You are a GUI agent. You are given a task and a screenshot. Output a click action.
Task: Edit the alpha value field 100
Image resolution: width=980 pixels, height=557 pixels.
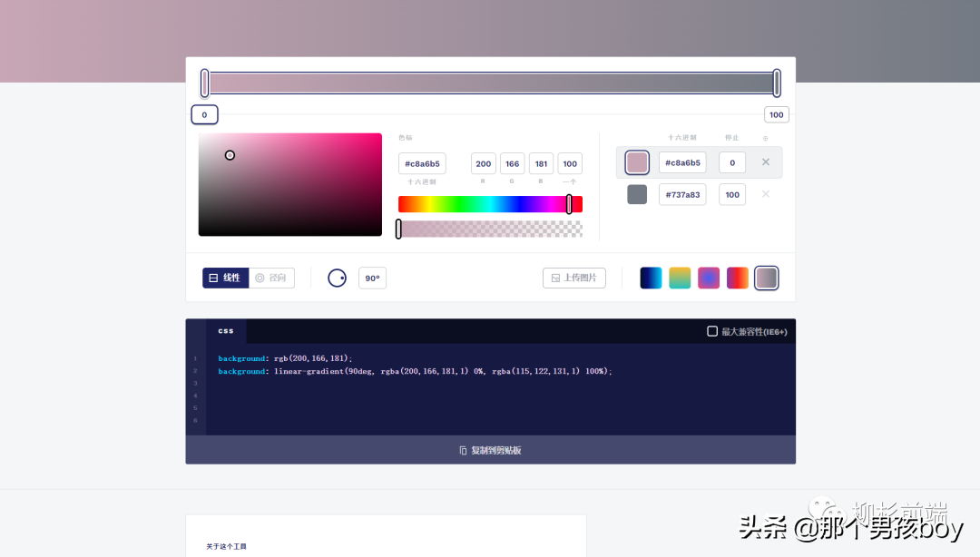pos(569,164)
